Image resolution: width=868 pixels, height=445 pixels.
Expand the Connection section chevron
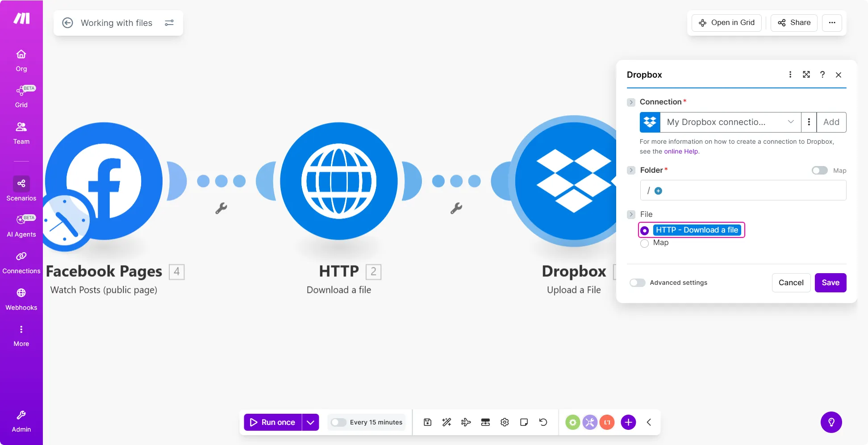coord(631,102)
